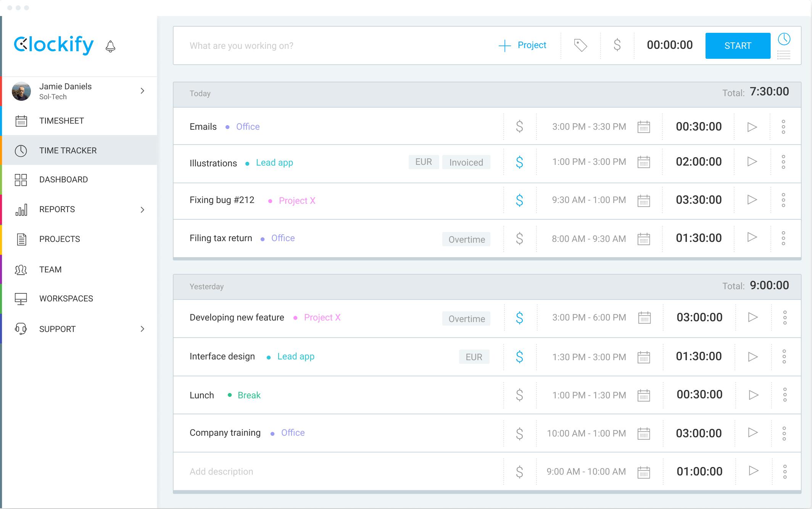Open more options for Fixing bug #212
Image resolution: width=812 pixels, height=509 pixels.
tap(783, 200)
